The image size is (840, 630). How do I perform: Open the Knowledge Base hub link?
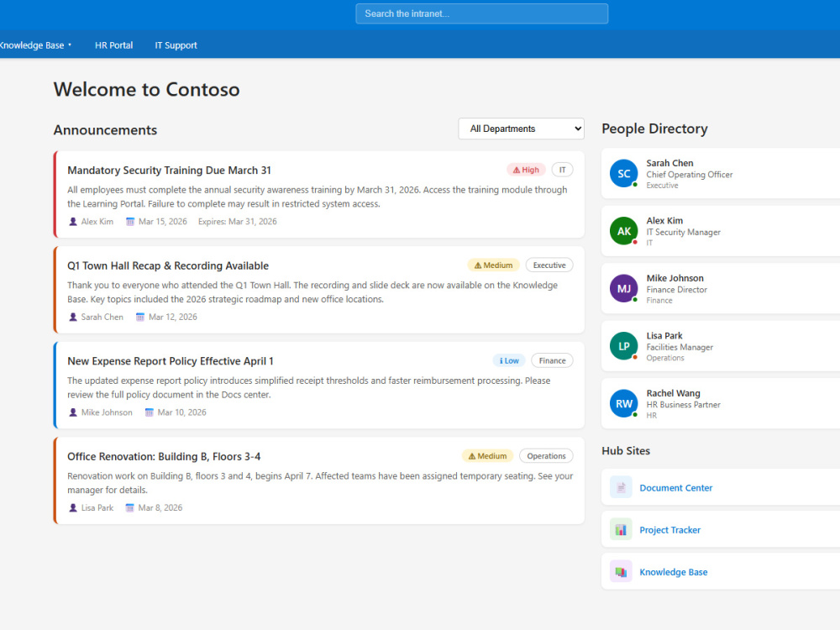(674, 572)
